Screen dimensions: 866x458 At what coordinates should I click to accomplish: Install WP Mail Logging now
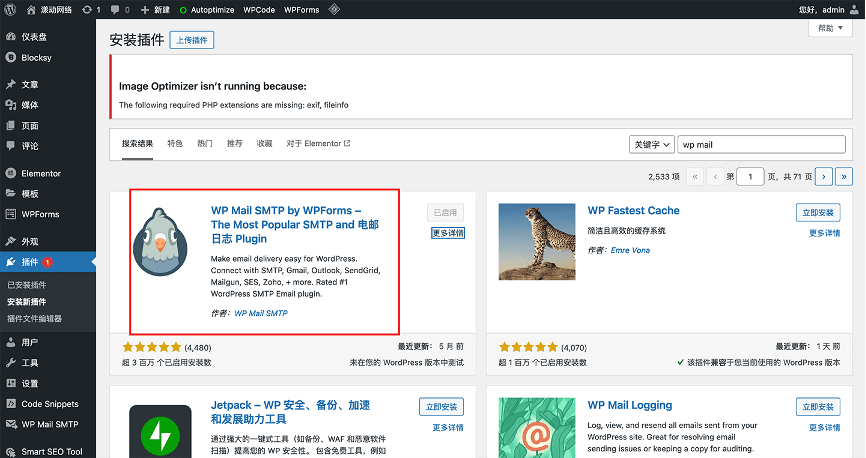[x=818, y=407]
